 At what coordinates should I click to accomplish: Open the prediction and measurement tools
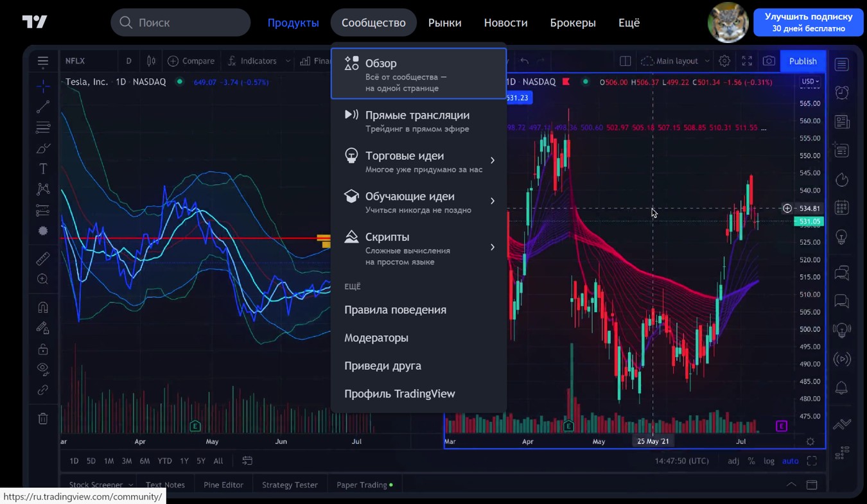tap(43, 210)
